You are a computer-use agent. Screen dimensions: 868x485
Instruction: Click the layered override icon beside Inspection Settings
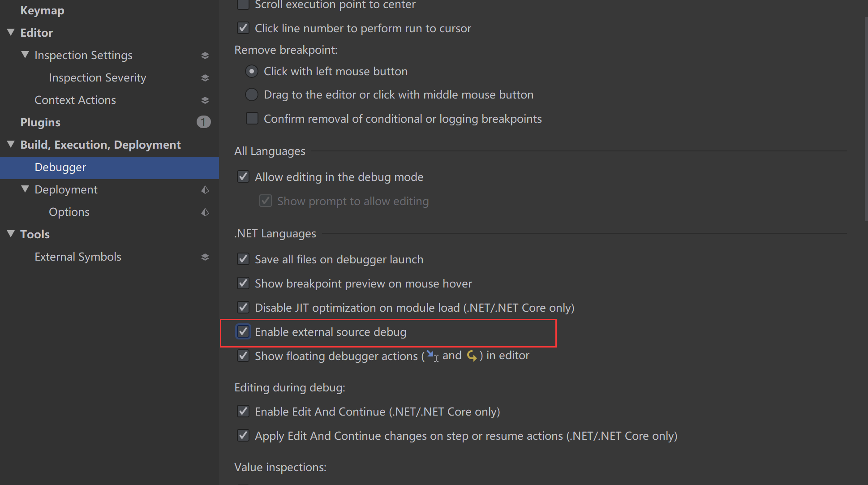click(x=205, y=55)
